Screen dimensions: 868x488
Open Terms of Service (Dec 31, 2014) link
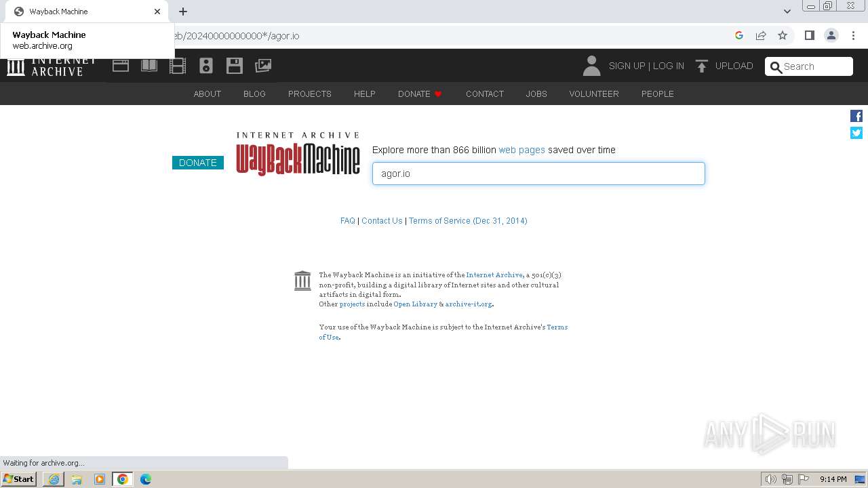click(468, 221)
